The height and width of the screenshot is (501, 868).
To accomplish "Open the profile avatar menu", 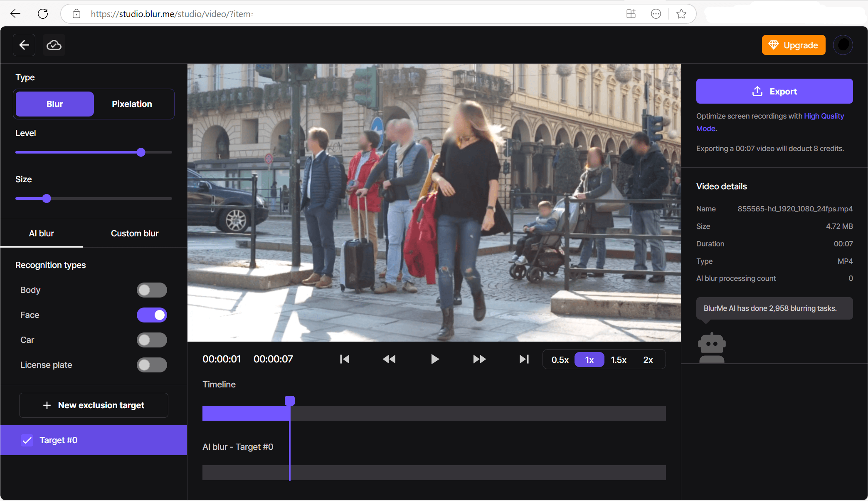I will [x=843, y=45].
